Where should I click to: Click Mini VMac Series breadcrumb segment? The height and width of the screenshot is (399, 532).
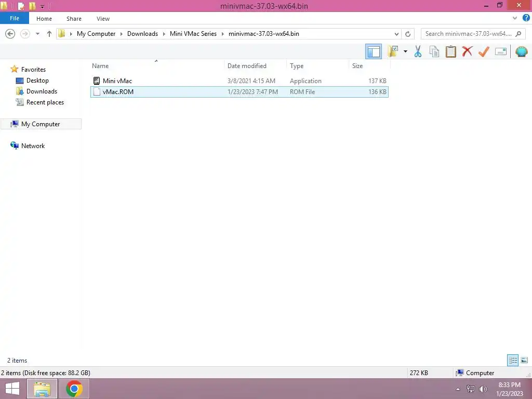193,34
